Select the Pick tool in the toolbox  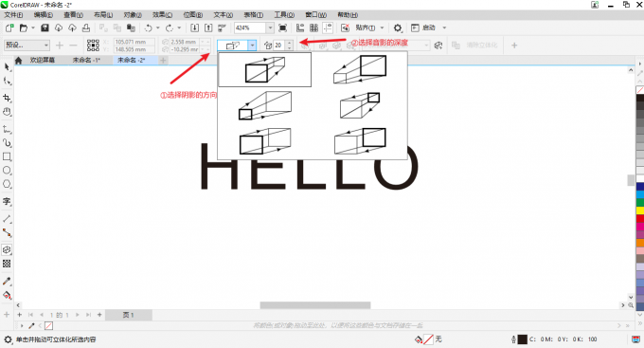[7, 67]
